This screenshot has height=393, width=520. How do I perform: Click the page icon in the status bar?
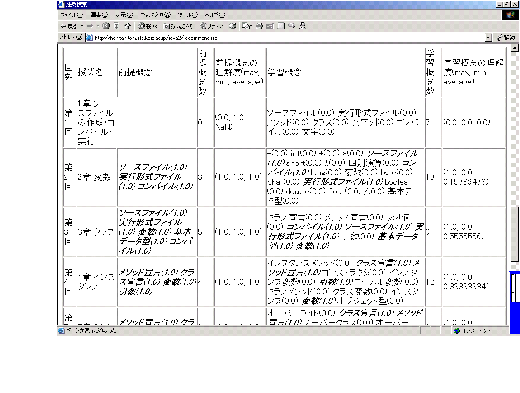click(x=61, y=331)
